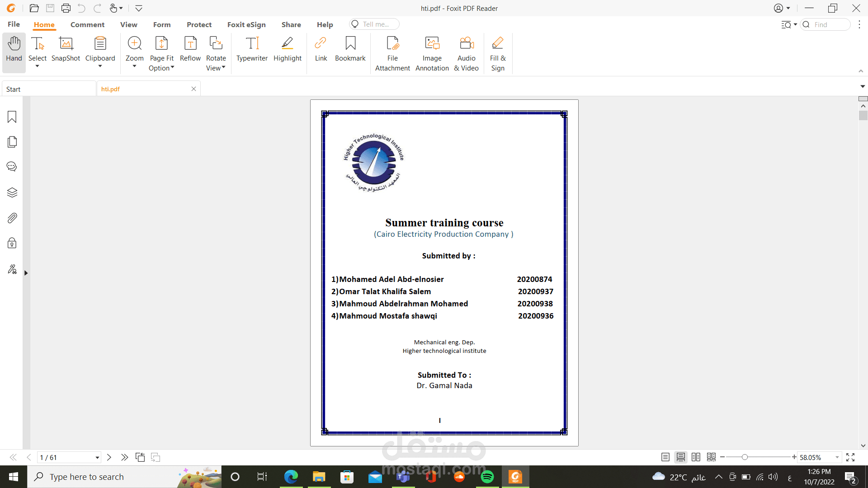Switch to the Foxit eSign tab

246,25
